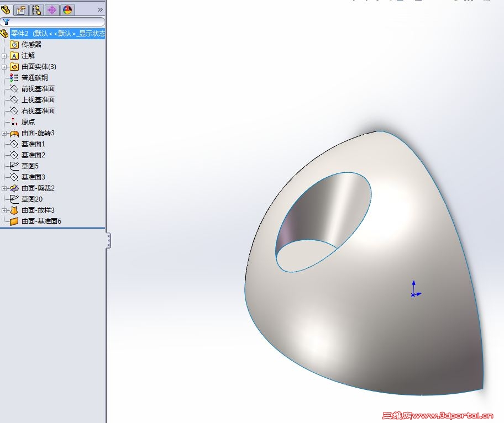
Task: Click the 曲面-剪裁2 trim surface icon
Action: pyautogui.click(x=14, y=188)
